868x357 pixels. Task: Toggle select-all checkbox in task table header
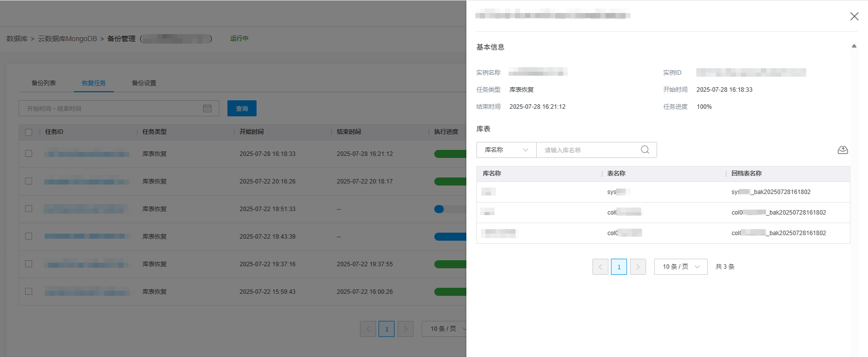point(29,132)
